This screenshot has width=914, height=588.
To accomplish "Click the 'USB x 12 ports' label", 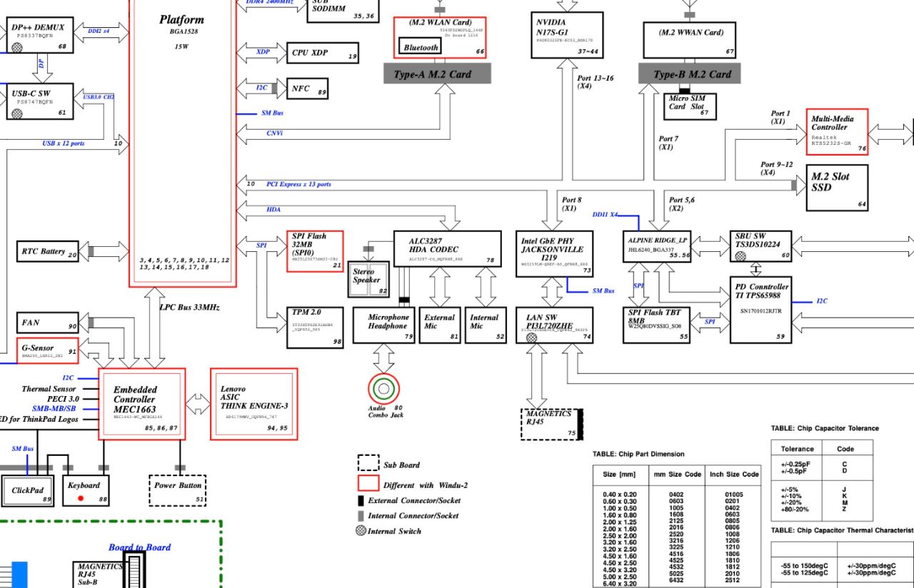I will [63, 143].
